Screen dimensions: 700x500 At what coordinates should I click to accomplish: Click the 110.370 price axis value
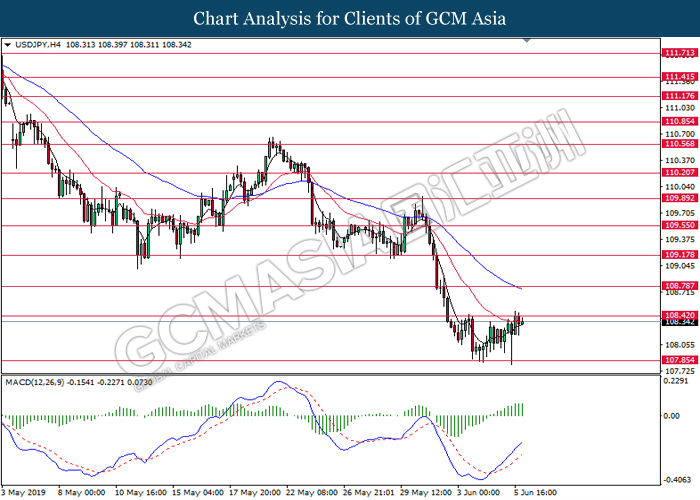point(680,160)
